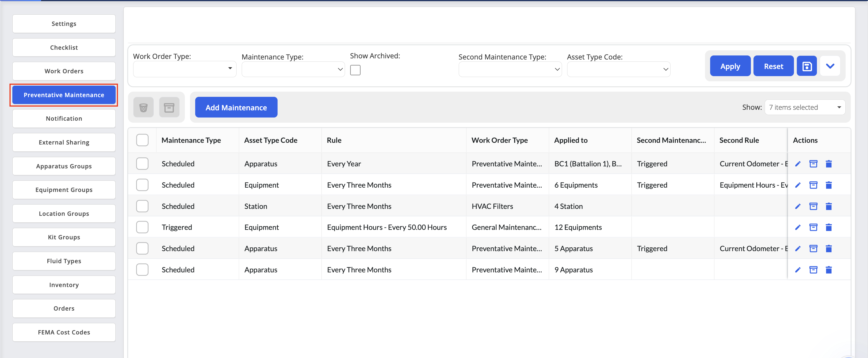The image size is (868, 358).
Task: Open the Orders sidebar section
Action: pyautogui.click(x=64, y=309)
